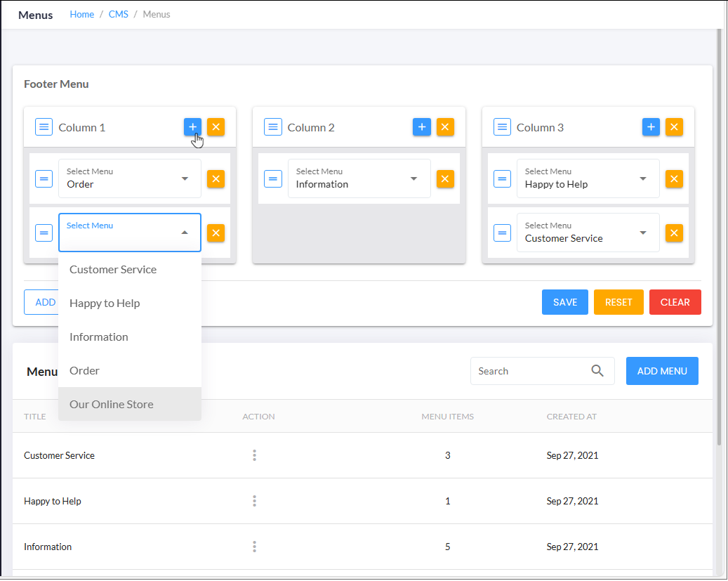Viewport: 728px width, 581px height.
Task: Click the Information title in the table
Action: point(48,547)
